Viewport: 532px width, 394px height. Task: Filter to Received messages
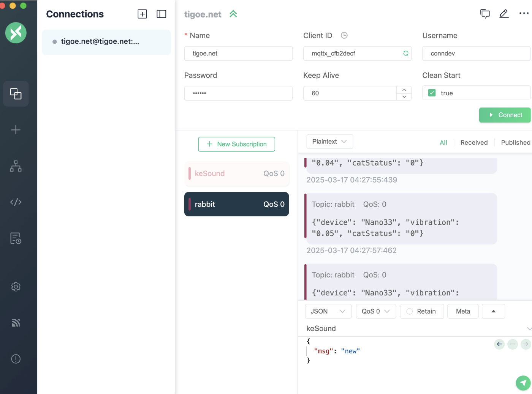(x=474, y=142)
